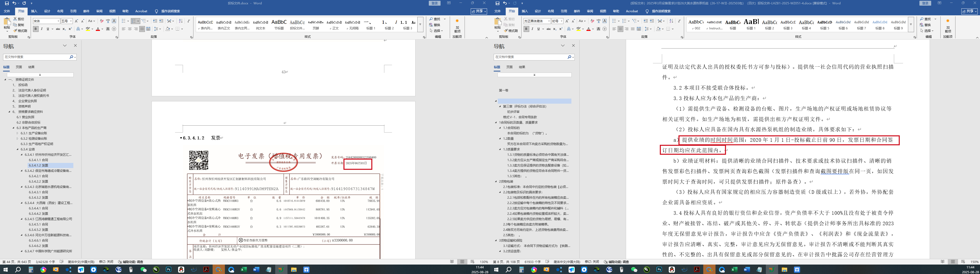Screen dimensions: 980x274
Task: Open 引用 tab in 招标文件 window
Action: point(564,11)
